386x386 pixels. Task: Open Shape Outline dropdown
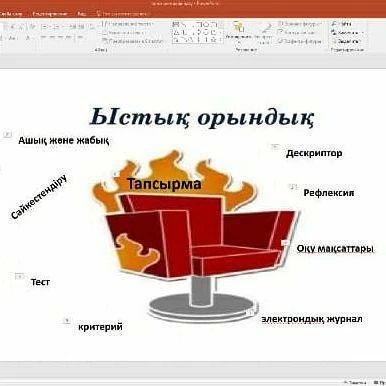coord(297,33)
